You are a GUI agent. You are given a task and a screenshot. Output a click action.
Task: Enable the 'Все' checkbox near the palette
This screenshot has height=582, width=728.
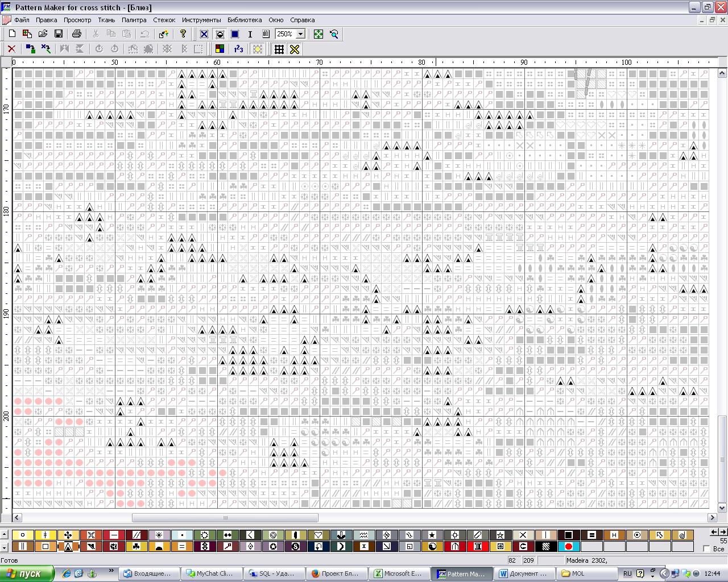point(707,548)
